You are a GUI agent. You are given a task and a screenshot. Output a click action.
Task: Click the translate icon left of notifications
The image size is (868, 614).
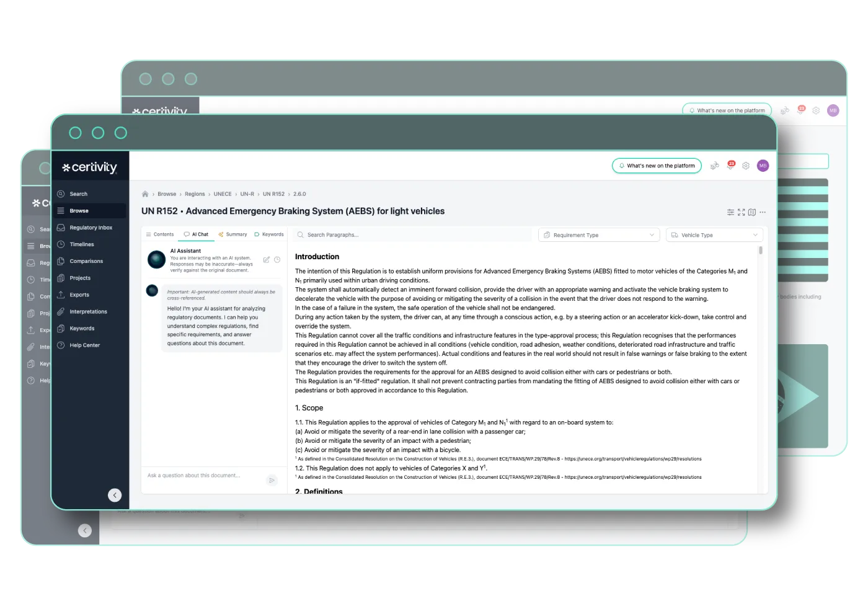[715, 166]
